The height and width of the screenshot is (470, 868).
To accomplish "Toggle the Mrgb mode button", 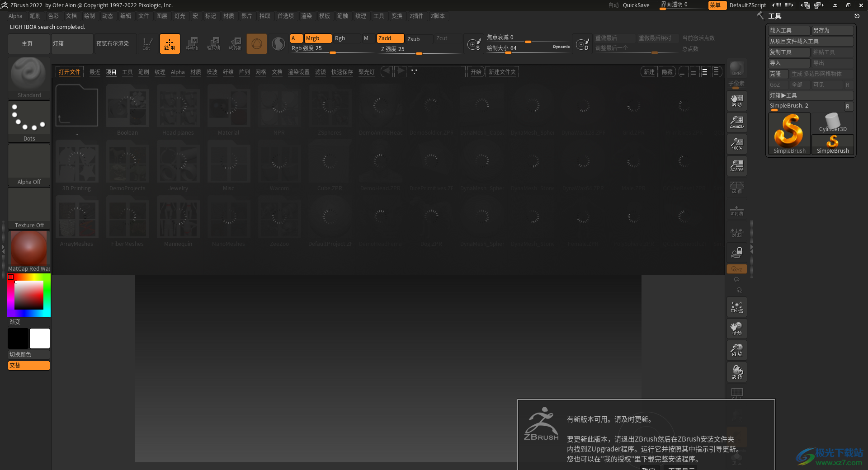I will pyautogui.click(x=317, y=38).
